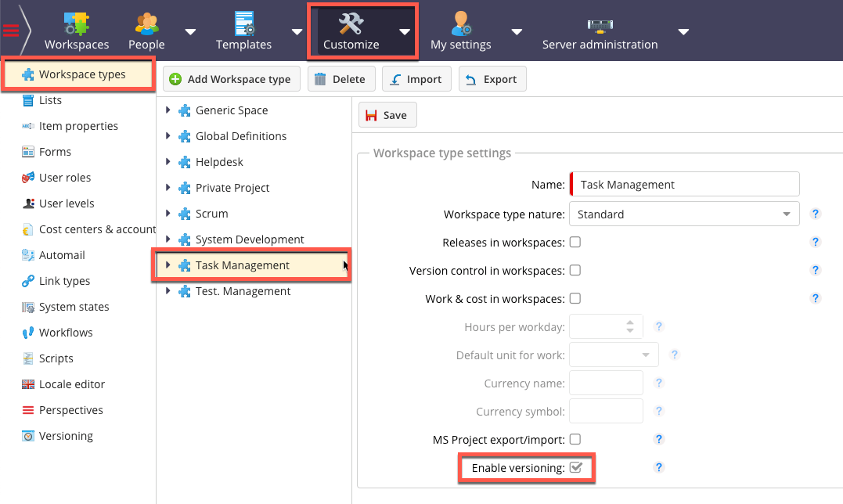Enable Releases in workspaces checkbox
The height and width of the screenshot is (504, 843).
tap(575, 243)
